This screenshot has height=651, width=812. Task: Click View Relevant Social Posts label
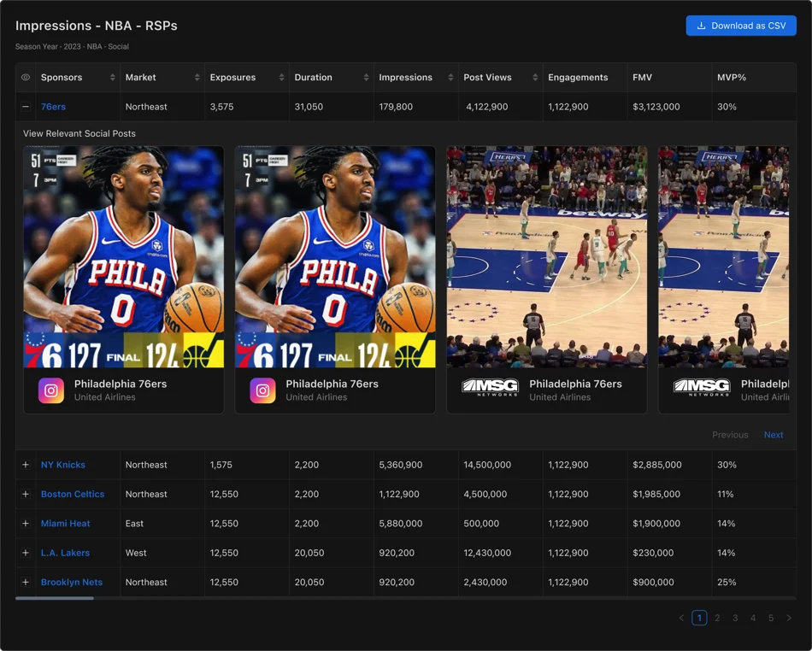(x=79, y=133)
